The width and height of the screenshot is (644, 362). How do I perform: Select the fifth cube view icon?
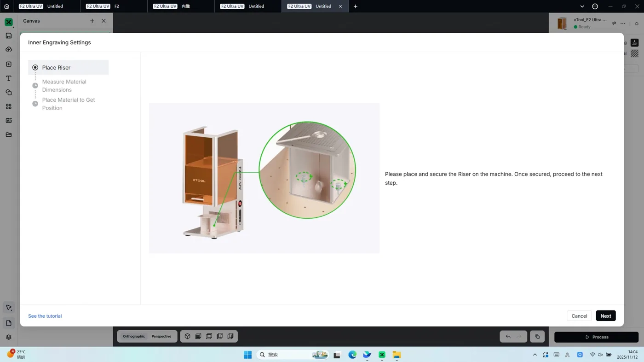coord(230,336)
